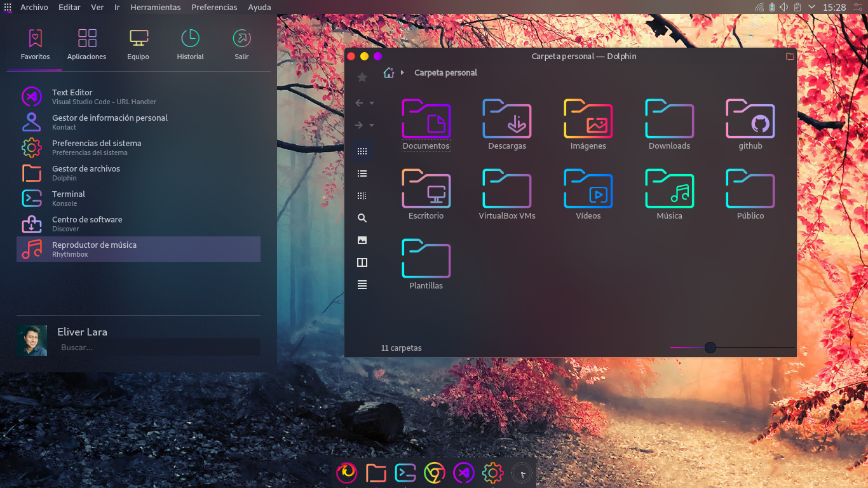Switch Dolphin to the icons view mode
Image resolution: width=868 pixels, height=488 pixels.
(x=362, y=151)
